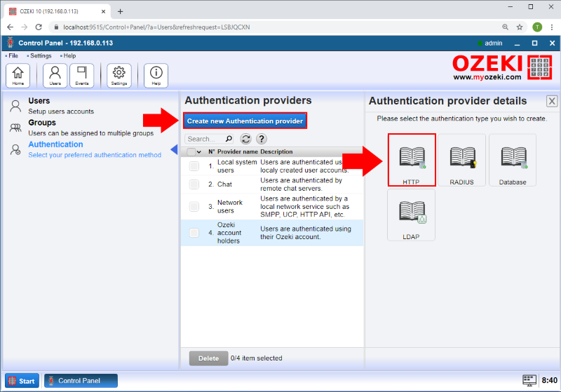The height and width of the screenshot is (392, 561).
Task: Click the 8:40 clock in taskbar
Action: pos(549,381)
